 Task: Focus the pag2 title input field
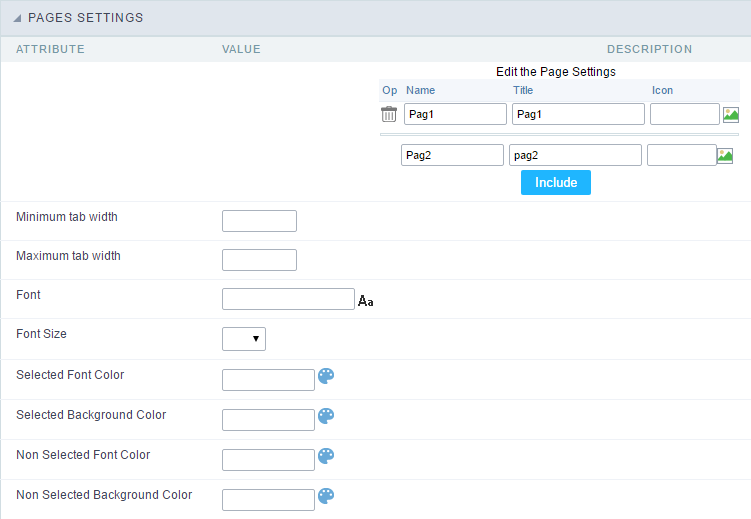pos(575,155)
